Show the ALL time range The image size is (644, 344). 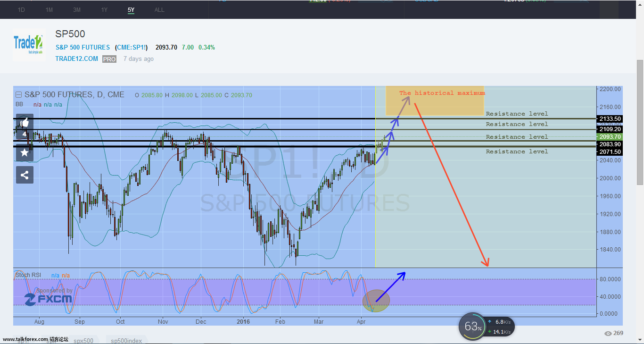[159, 9]
